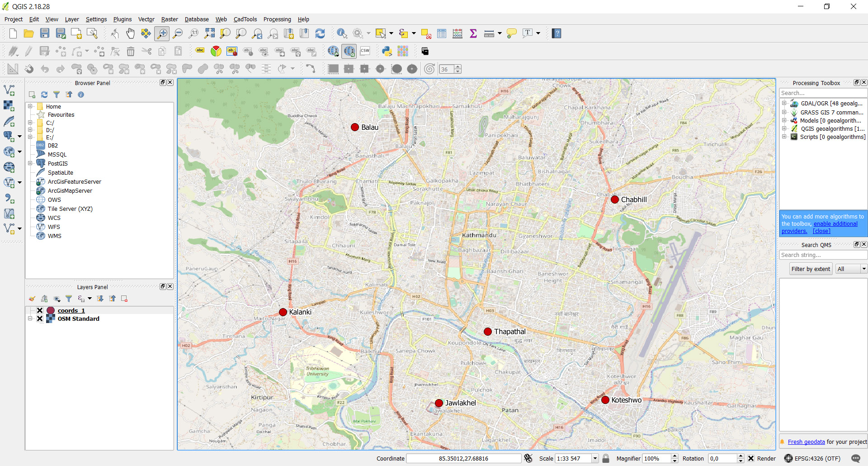Click the Browser Panel filter icon
868x466 pixels.
coord(57,95)
